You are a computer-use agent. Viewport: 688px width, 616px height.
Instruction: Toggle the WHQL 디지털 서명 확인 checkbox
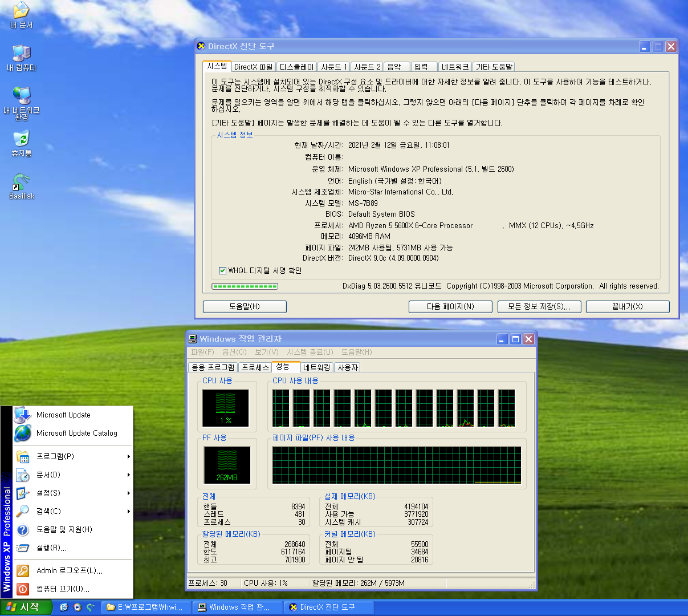(223, 271)
